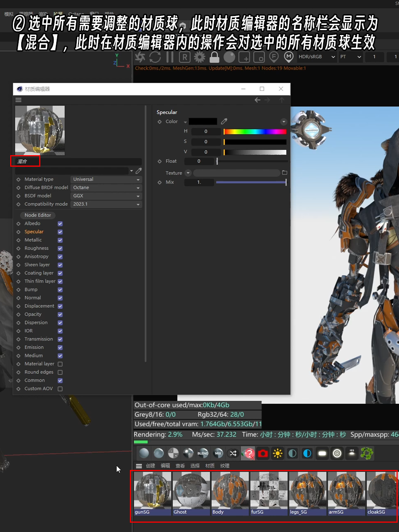The height and width of the screenshot is (532, 399).
Task: Click the red question mark material icon
Action: click(248, 453)
